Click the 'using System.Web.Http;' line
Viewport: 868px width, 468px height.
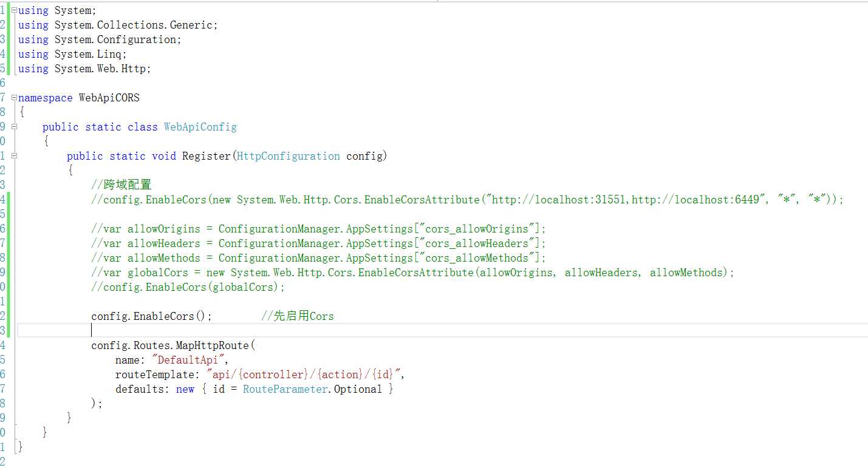coord(84,69)
